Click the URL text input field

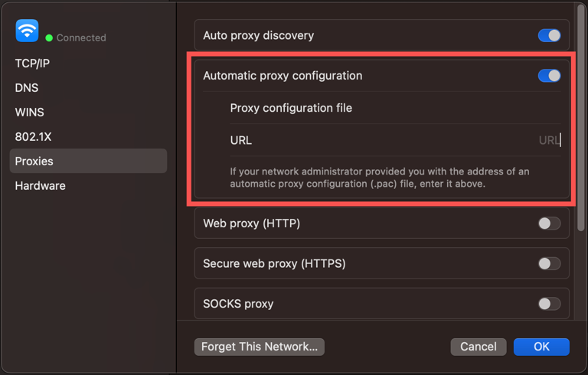[x=459, y=140]
